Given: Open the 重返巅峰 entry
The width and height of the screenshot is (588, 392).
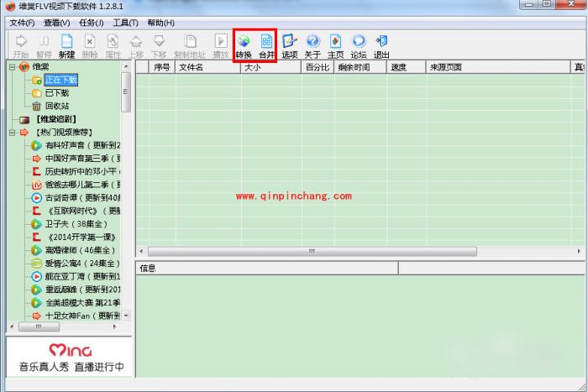Looking at the screenshot, I should click(x=82, y=290).
